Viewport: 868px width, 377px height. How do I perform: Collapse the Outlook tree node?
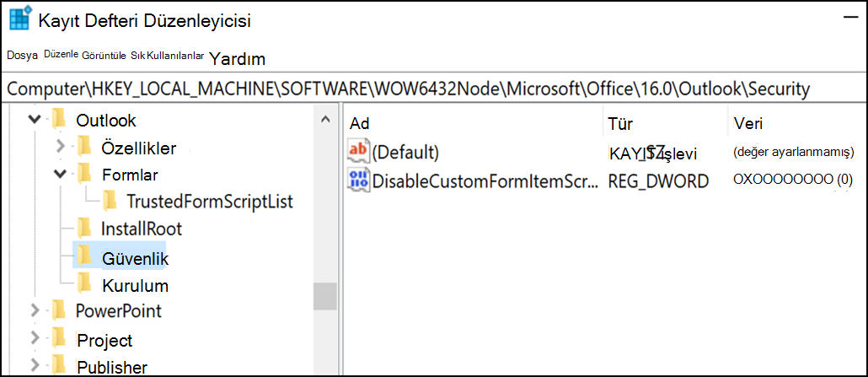(35, 119)
